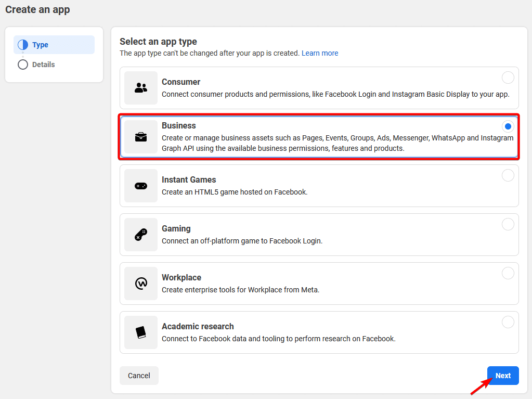Click the Academic research book icon
This screenshot has height=399, width=532.
[140, 332]
